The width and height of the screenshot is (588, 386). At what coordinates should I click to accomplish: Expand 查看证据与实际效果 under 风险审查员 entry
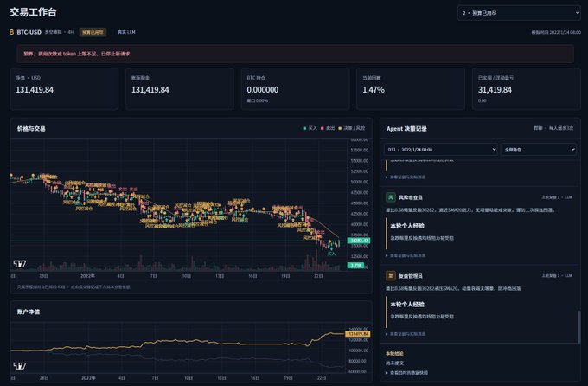pos(406,255)
